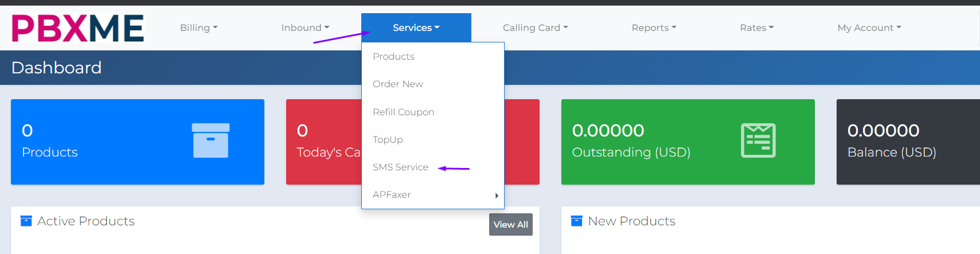Open the Inbound dropdown menu
Screen dimensions: 980x254
pos(305,28)
